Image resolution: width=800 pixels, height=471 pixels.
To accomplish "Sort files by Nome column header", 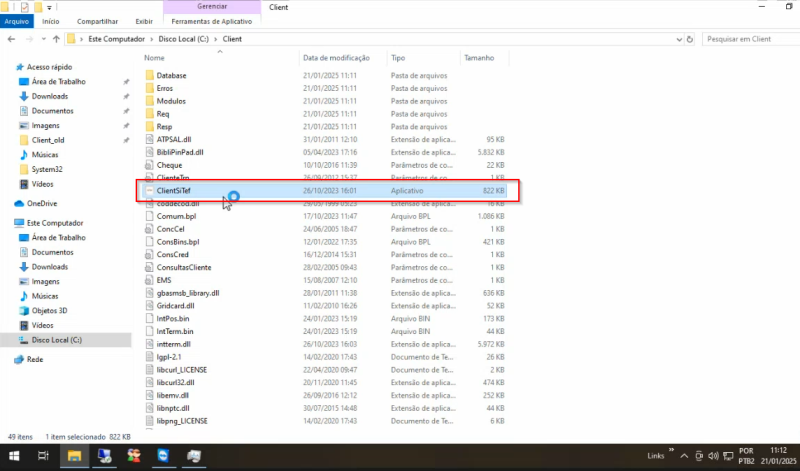I will (154, 58).
